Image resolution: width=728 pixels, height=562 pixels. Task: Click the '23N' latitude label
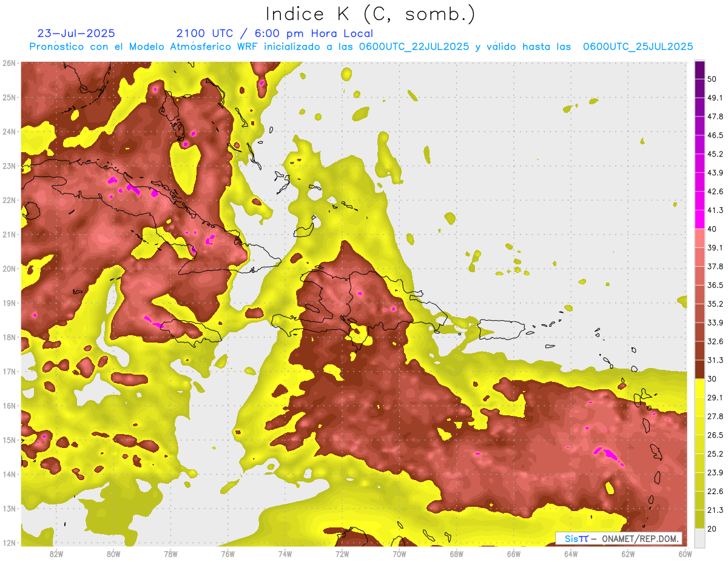pyautogui.click(x=8, y=166)
